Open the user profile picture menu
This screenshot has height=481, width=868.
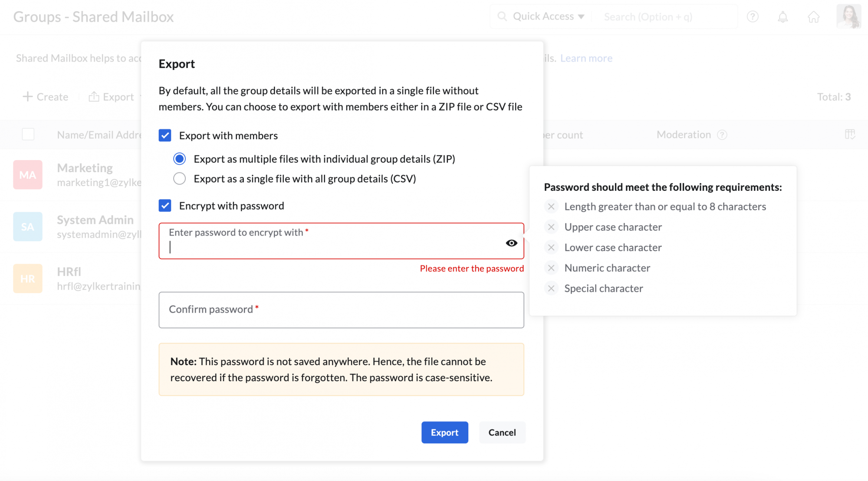coord(848,17)
